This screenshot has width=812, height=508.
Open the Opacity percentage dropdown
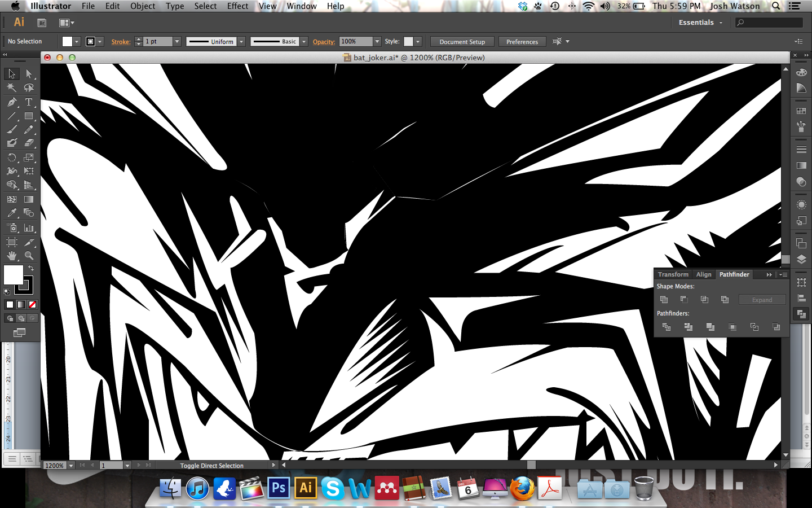click(377, 42)
